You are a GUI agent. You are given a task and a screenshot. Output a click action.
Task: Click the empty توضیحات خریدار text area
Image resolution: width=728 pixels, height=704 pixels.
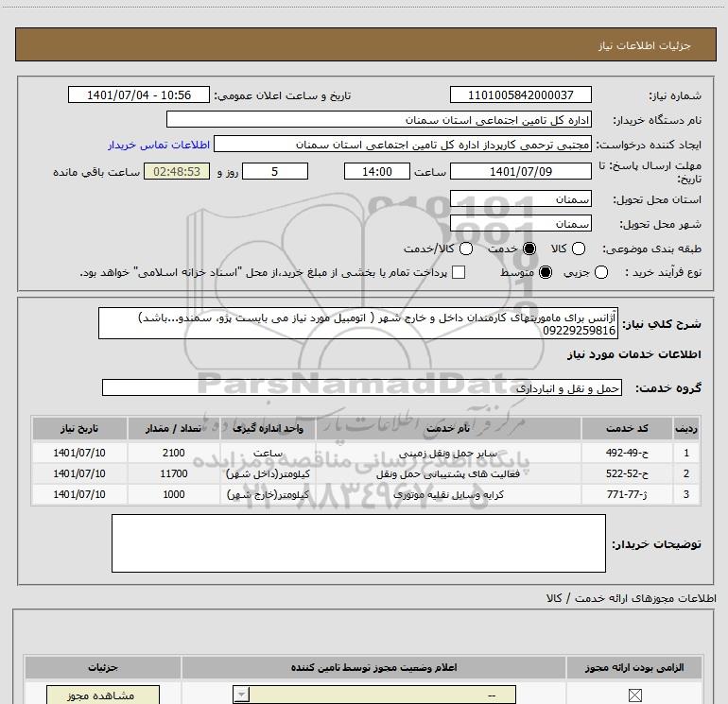click(358, 543)
